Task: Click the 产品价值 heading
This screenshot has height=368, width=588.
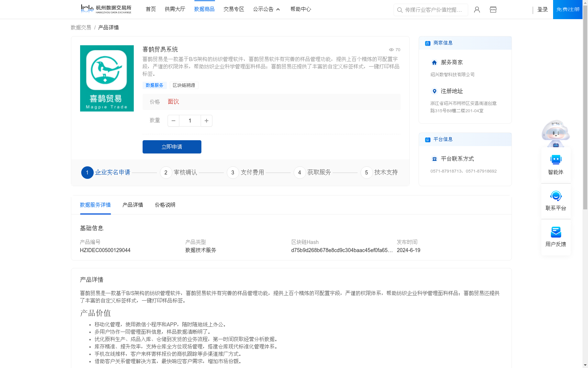Action: 95,313
